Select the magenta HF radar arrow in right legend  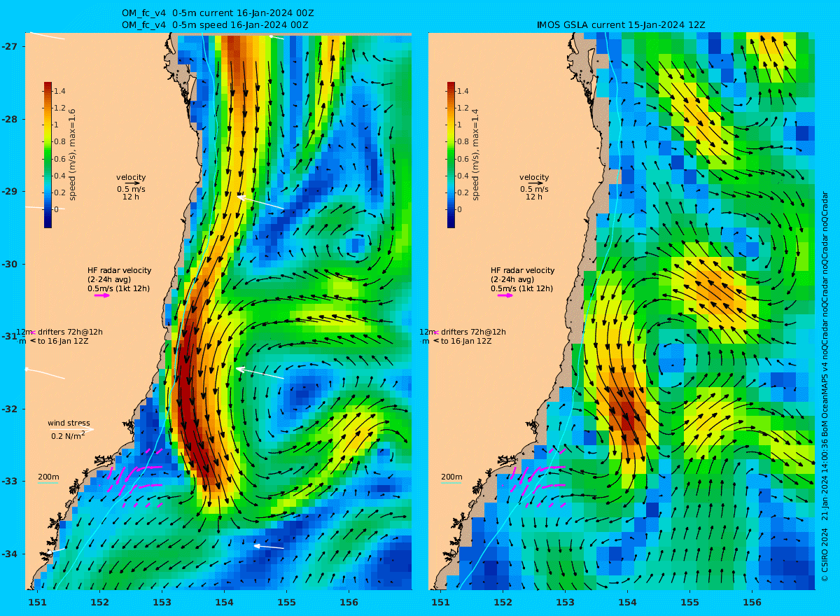pyautogui.click(x=505, y=295)
